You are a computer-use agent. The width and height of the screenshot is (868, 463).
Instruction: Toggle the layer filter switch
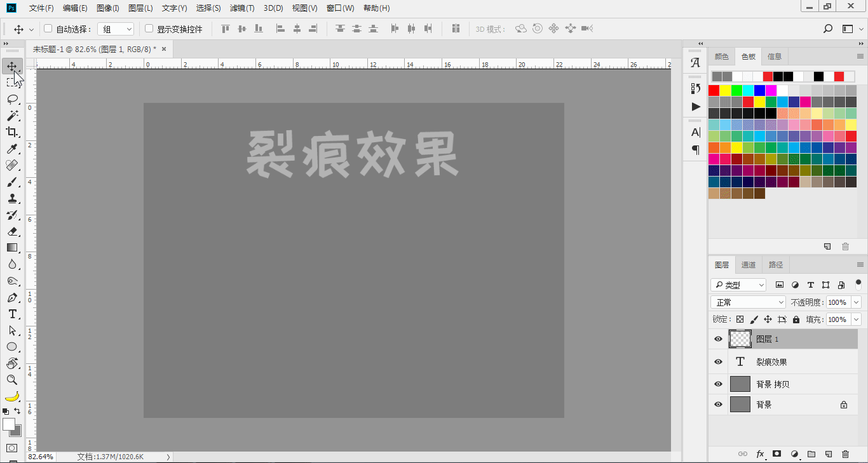pos(858,284)
